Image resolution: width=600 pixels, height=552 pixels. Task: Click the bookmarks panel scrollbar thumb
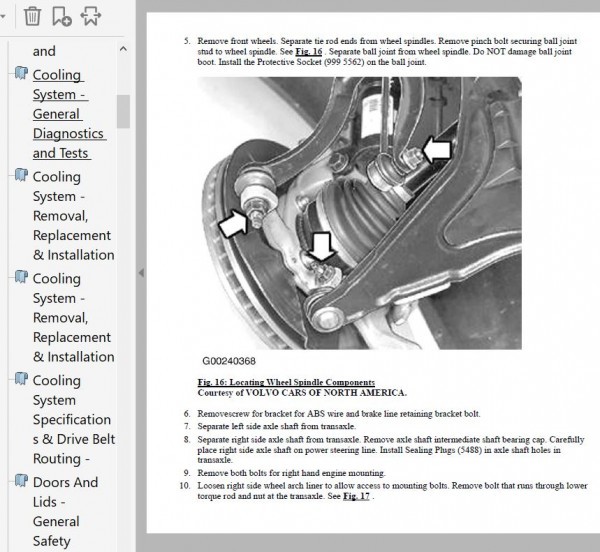pos(123,111)
